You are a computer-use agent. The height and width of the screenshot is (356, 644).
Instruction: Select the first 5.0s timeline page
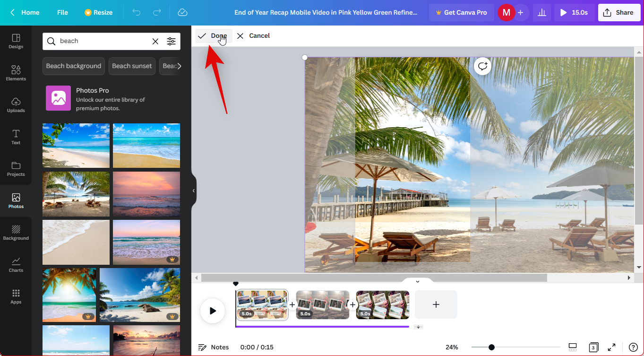[x=262, y=305]
